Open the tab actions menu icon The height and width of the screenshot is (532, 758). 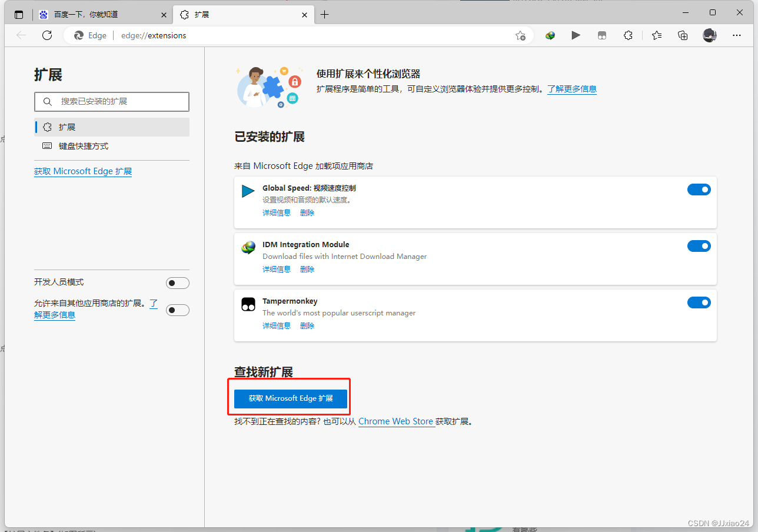click(x=19, y=15)
